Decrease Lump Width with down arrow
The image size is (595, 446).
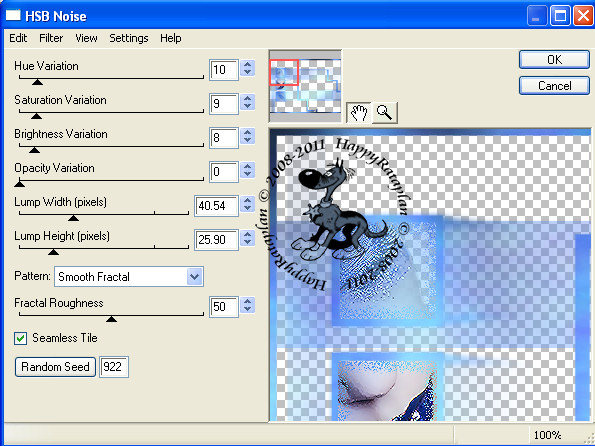click(247, 208)
